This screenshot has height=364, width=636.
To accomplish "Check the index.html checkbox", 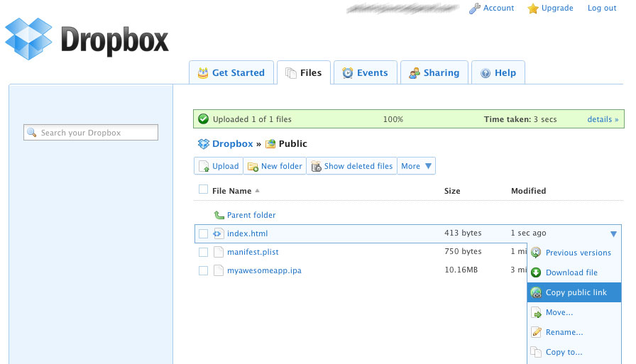I will coord(203,233).
